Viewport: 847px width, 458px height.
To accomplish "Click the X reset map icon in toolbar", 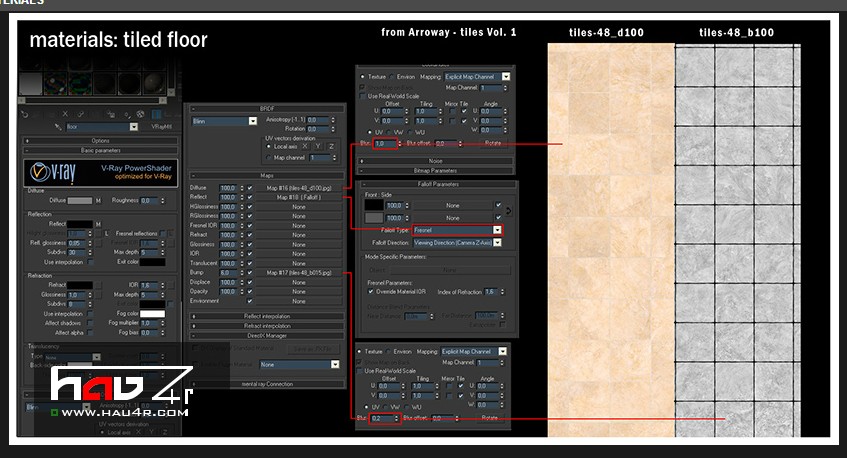I will (65, 114).
